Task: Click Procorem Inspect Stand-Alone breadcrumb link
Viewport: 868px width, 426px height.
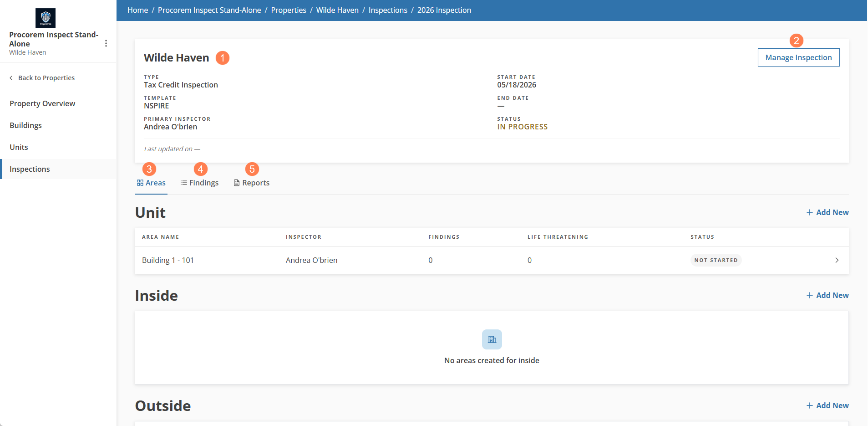Action: 209,10
